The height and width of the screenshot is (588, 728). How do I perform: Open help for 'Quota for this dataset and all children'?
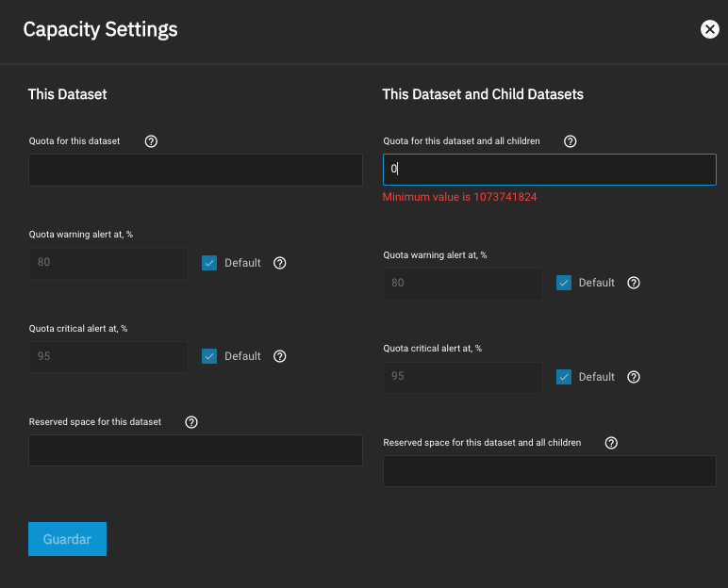click(x=570, y=141)
